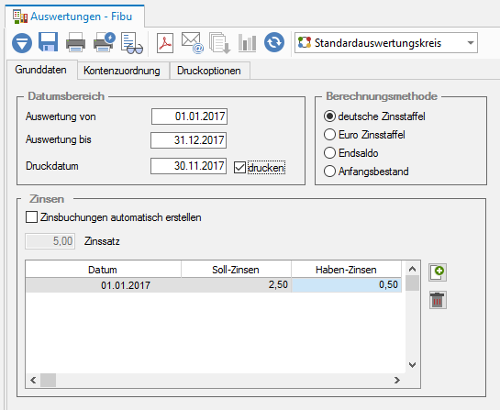Open Standardauswertungskreis dropdown
The width and height of the screenshot is (500, 410).
386,43
